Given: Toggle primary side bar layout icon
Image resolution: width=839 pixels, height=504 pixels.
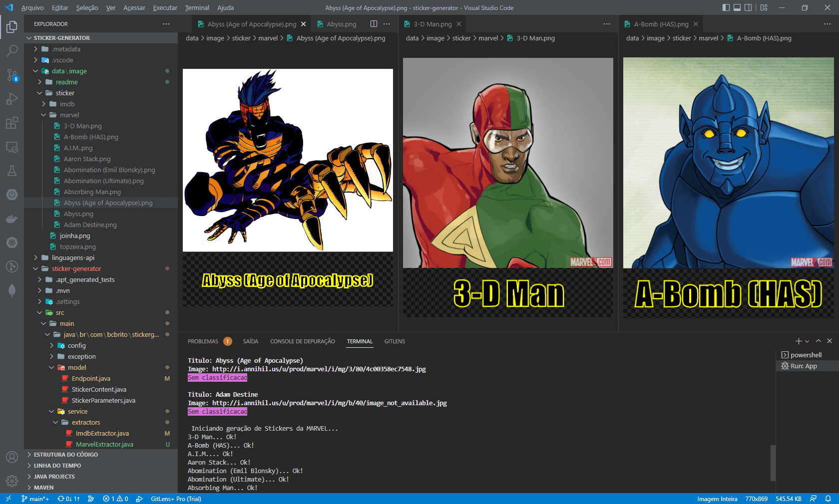Looking at the screenshot, I should pyautogui.click(x=726, y=7).
